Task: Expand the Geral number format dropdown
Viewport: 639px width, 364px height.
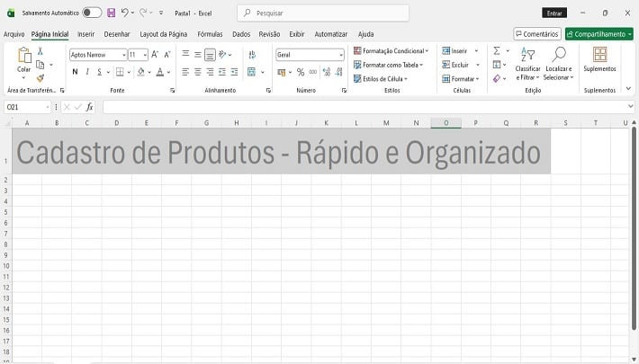Action: (341, 55)
